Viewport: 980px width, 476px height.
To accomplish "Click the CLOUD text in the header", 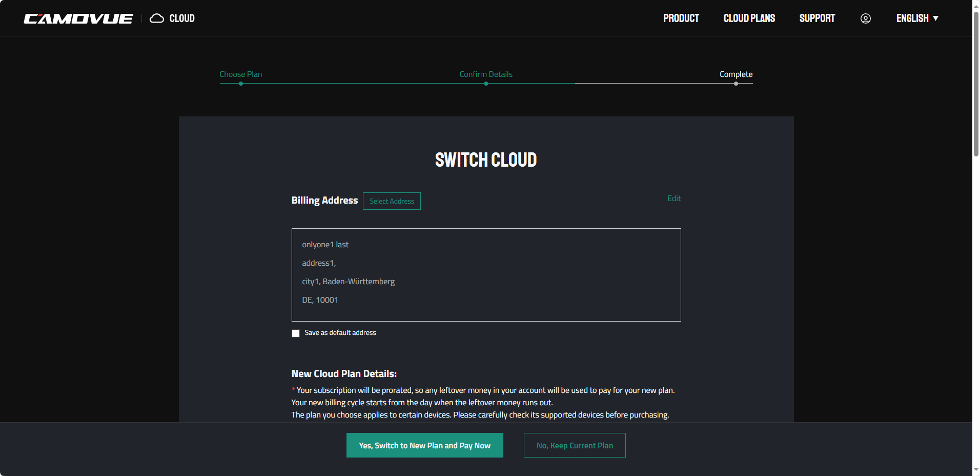I will pyautogui.click(x=182, y=18).
